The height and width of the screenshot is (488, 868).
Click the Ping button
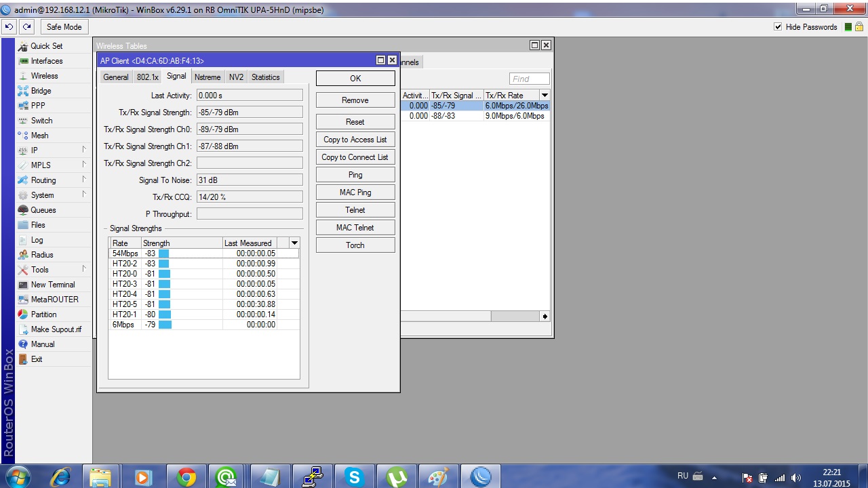pyautogui.click(x=355, y=175)
